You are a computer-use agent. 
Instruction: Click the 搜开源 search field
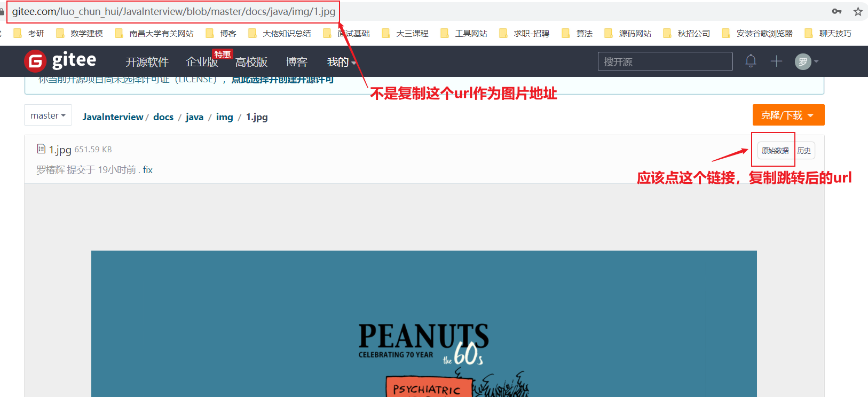[x=665, y=61]
